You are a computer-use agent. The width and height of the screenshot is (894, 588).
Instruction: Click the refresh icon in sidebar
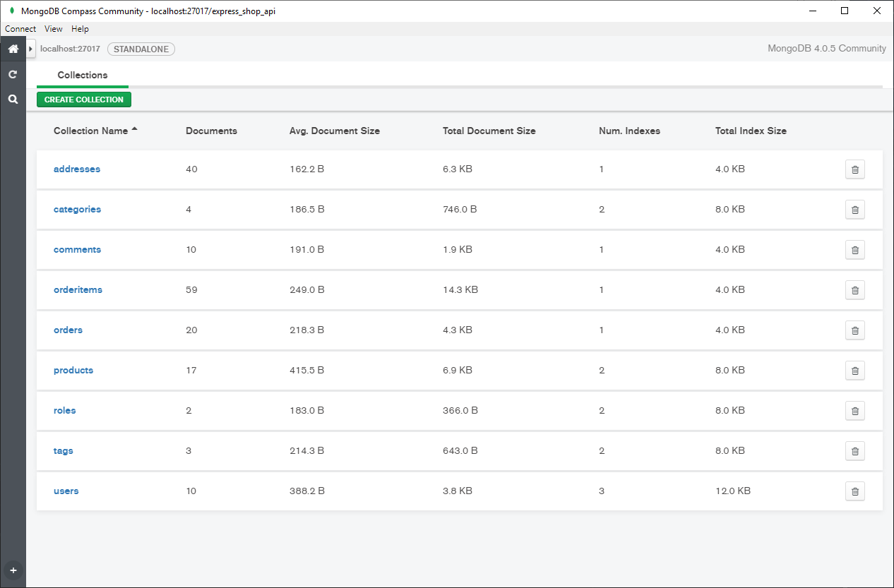(x=13, y=74)
